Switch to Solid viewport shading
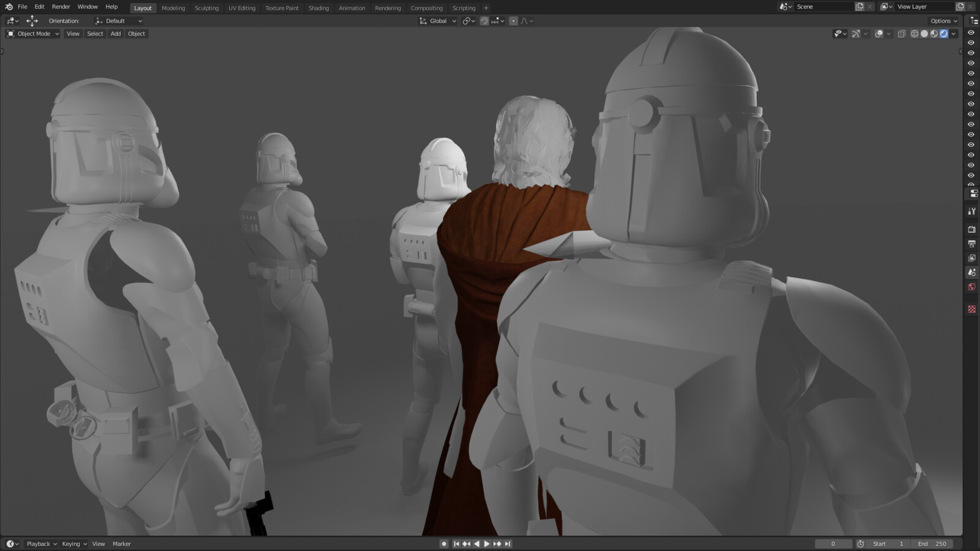Viewport: 980px width, 551px height. click(x=924, y=34)
